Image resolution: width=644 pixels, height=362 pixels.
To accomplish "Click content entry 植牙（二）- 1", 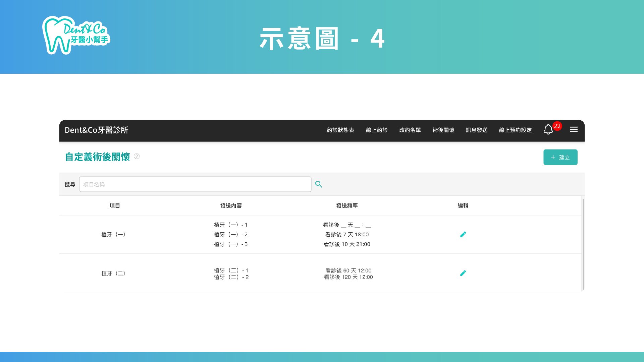I will [x=231, y=270].
